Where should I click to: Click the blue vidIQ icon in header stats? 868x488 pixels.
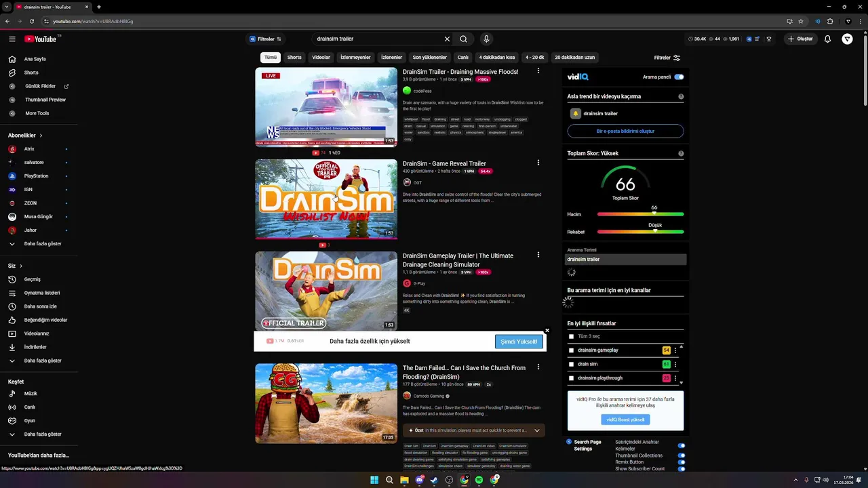(749, 39)
